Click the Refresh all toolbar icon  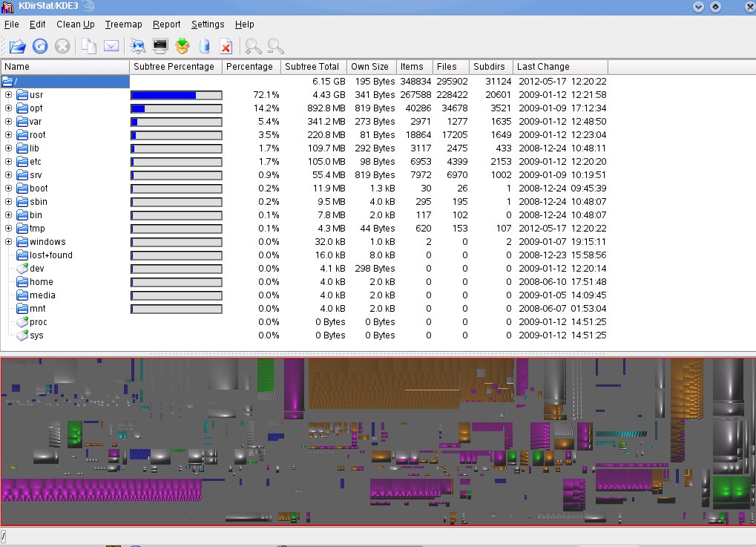pos(40,47)
